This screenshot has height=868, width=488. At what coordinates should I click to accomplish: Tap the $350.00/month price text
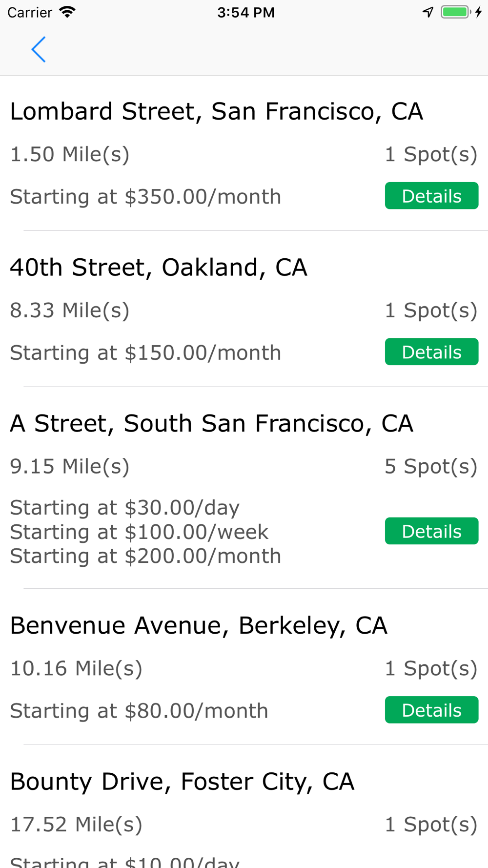point(145,197)
